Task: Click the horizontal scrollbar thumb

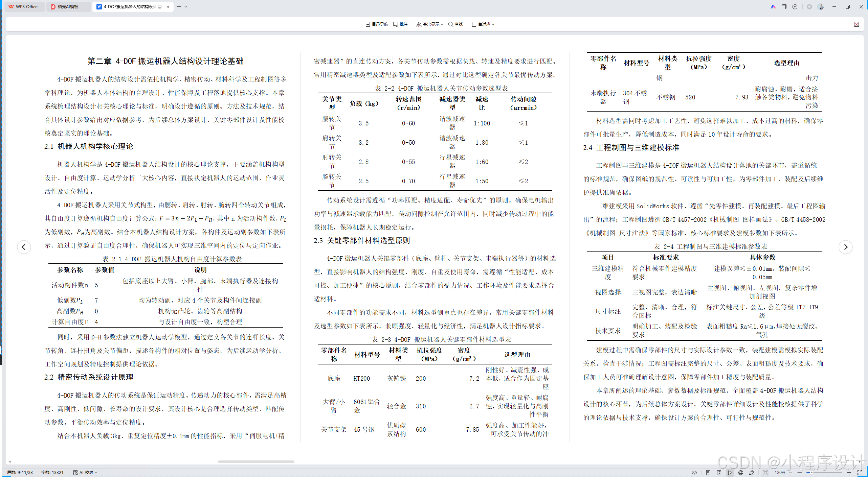Action: tap(256, 461)
